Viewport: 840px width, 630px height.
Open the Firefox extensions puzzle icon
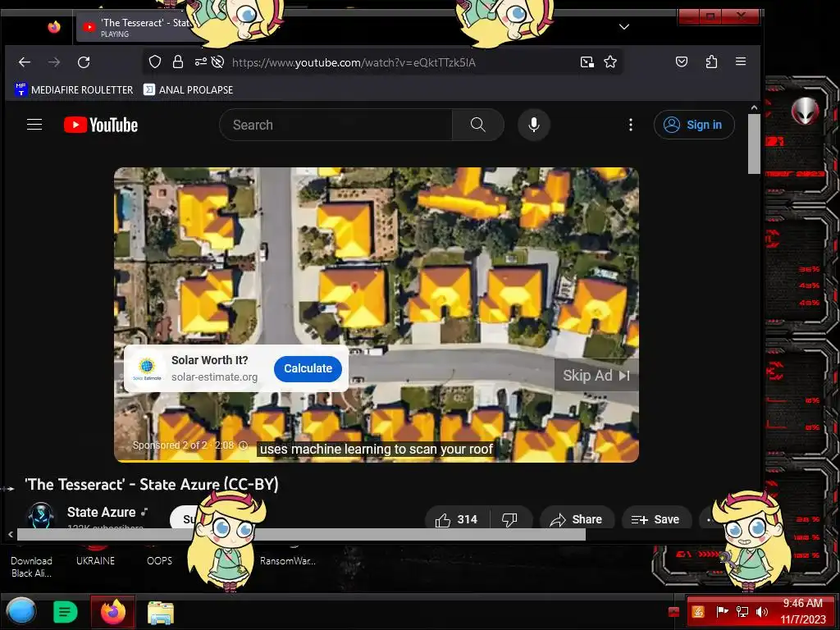(x=711, y=62)
